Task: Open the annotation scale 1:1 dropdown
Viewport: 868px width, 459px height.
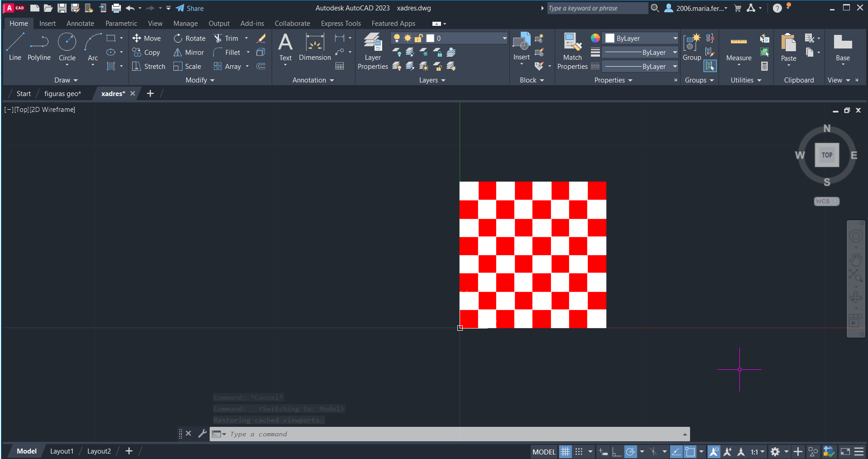Action: [758, 452]
